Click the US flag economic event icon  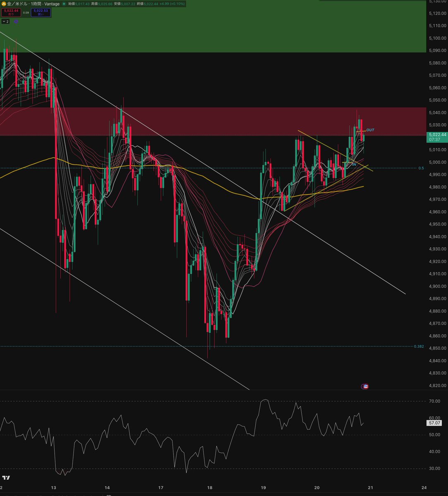365,386
